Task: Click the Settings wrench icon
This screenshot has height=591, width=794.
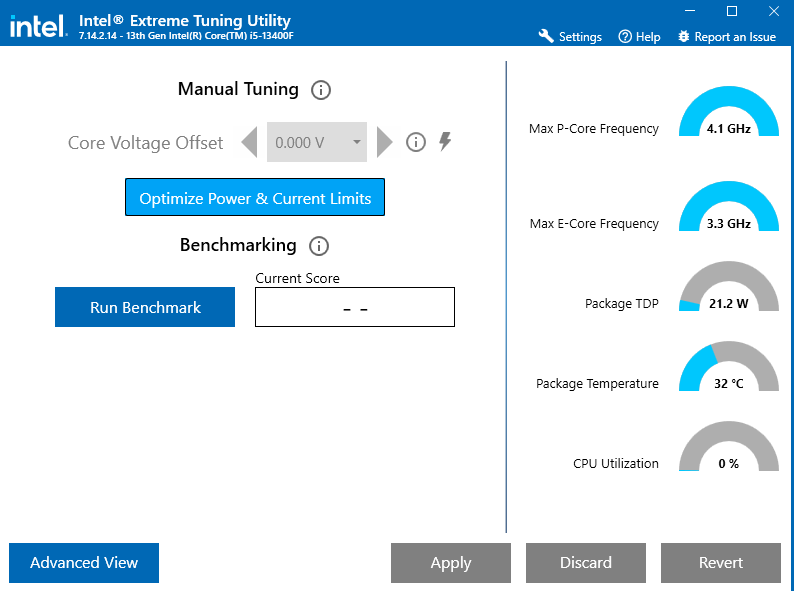Action: (545, 36)
